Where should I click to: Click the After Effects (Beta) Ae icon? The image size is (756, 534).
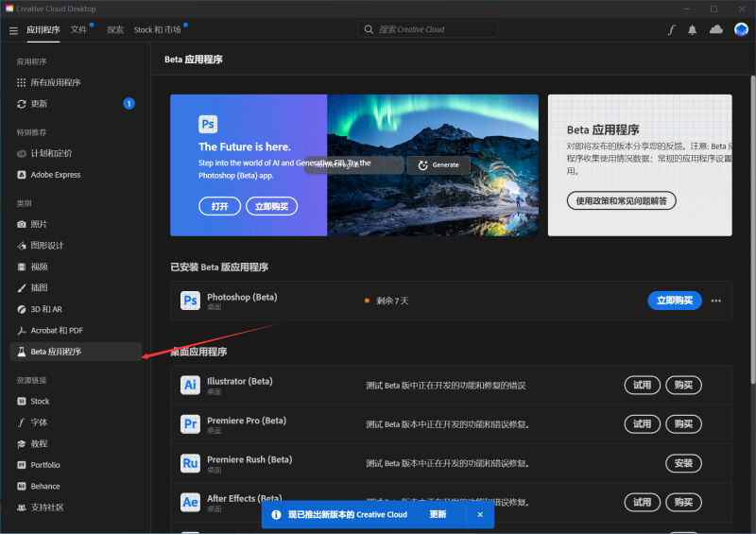(190, 502)
